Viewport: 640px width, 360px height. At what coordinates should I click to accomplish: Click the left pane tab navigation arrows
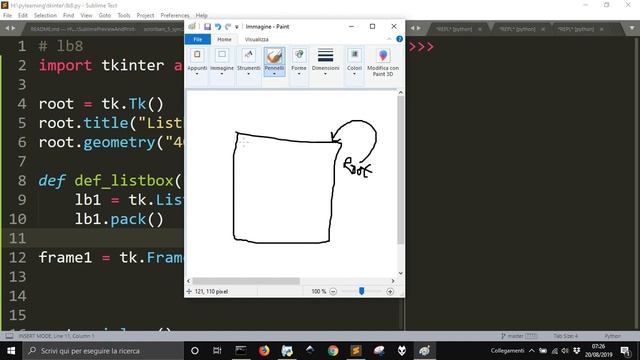[10, 28]
